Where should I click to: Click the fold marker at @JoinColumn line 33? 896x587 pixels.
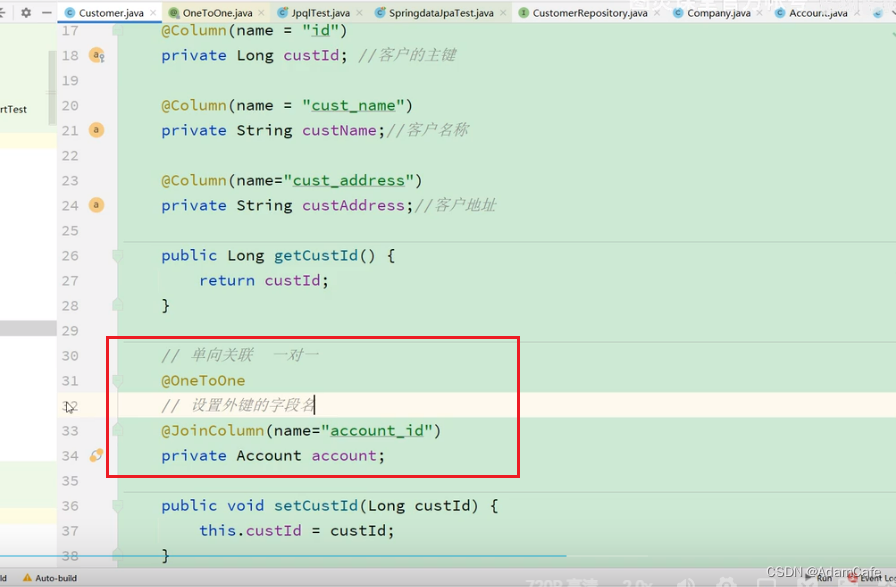pos(117,430)
